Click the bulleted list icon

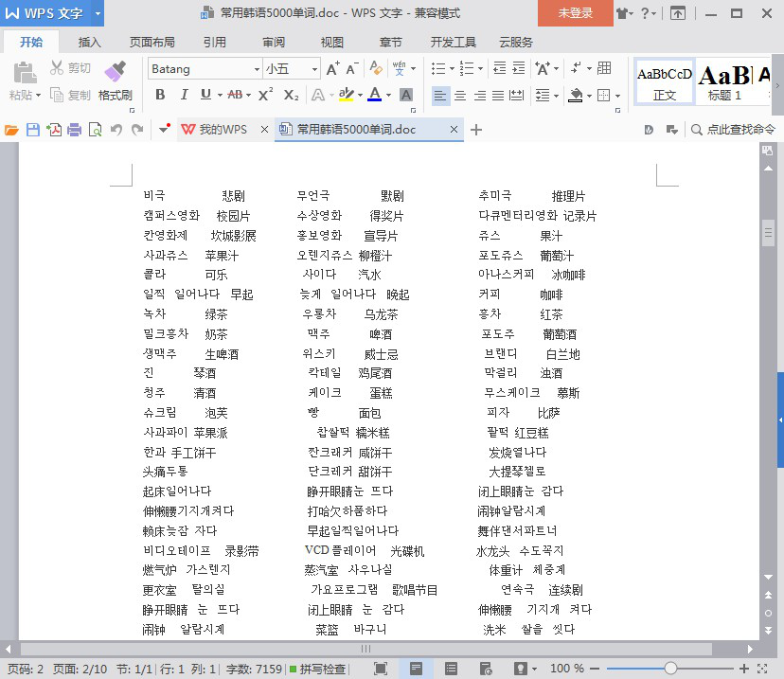click(x=438, y=68)
